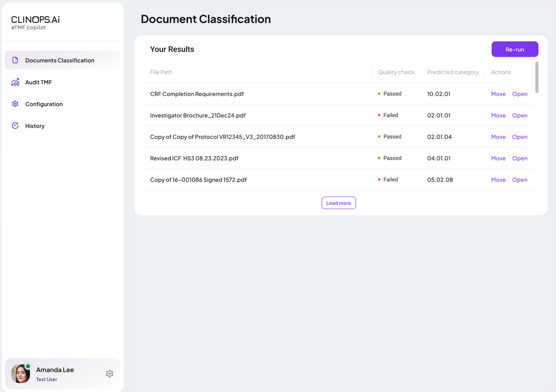Click Amanda Lee's profile avatar

click(20, 373)
